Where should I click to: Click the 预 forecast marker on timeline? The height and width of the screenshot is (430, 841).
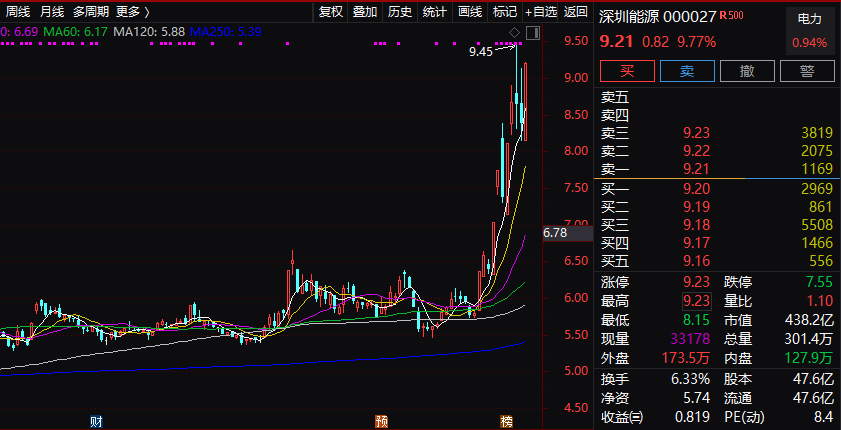click(381, 422)
